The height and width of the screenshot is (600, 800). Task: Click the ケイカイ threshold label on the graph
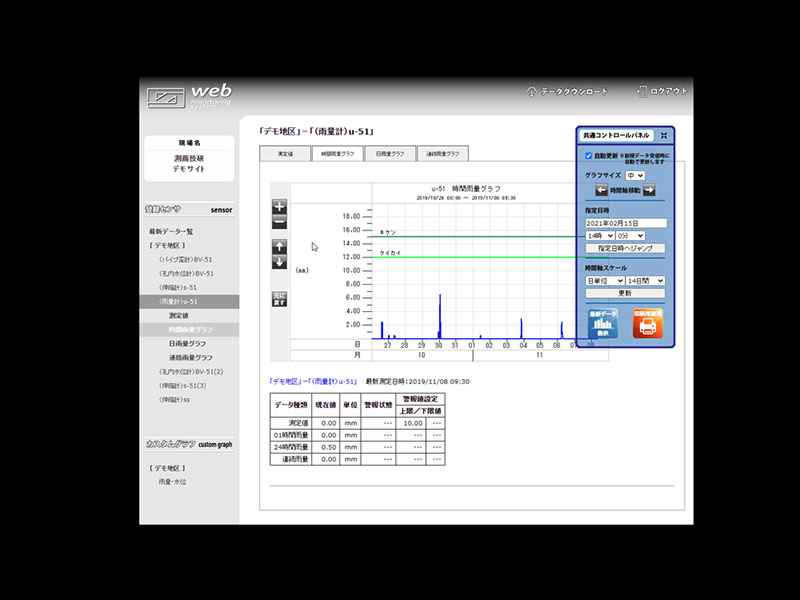(x=390, y=253)
